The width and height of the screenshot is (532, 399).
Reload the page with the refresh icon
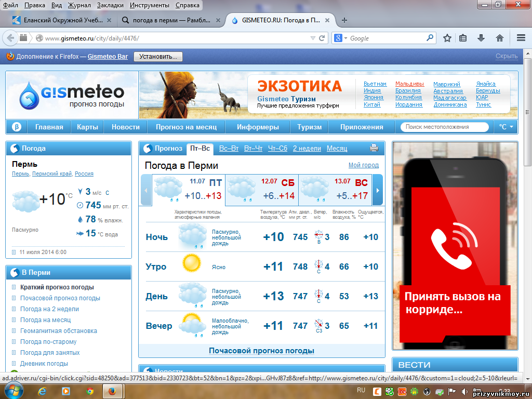[x=322, y=38]
